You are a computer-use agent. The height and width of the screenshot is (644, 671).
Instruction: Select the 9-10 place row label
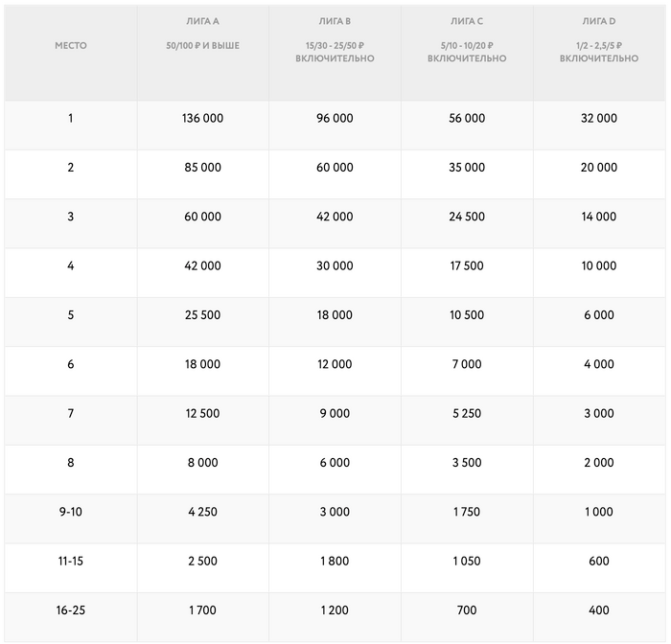[x=70, y=513]
